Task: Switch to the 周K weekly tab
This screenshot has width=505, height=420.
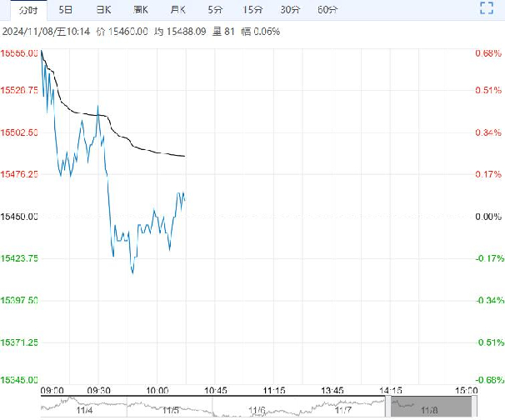Action: (140, 10)
